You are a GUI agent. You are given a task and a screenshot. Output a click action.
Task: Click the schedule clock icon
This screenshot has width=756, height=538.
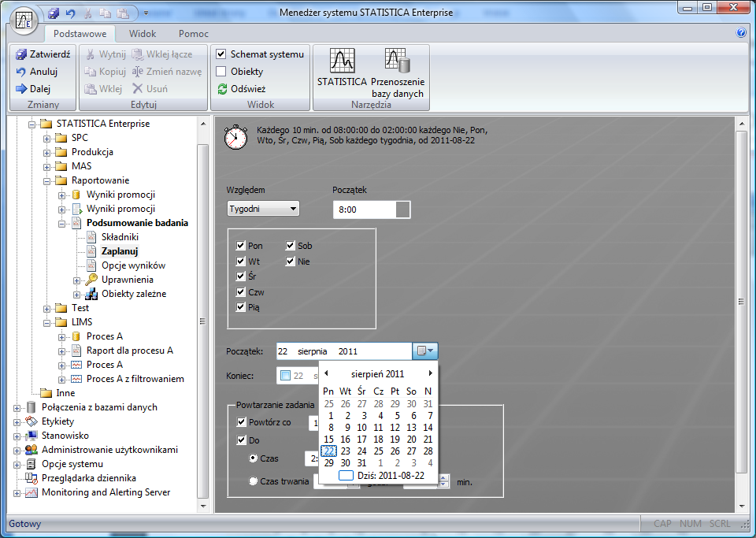(x=235, y=137)
